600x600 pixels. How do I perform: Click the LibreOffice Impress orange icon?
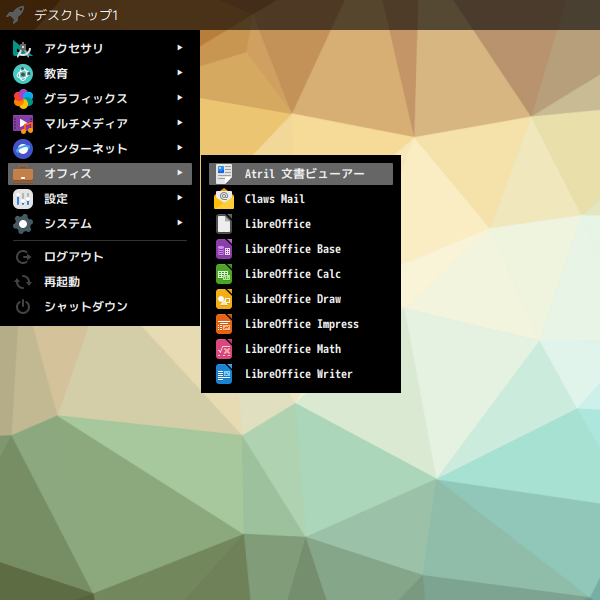click(224, 324)
